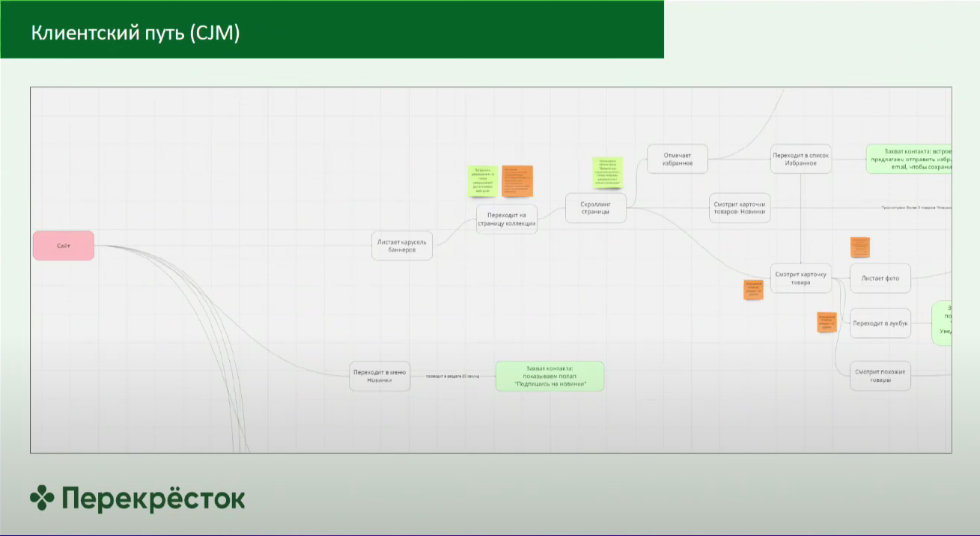Click the slide title "Клиентский путь (CJM)"
The width and height of the screenshot is (980, 536).
pyautogui.click(x=136, y=33)
